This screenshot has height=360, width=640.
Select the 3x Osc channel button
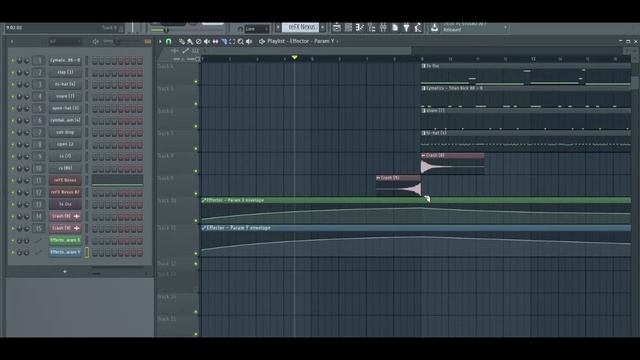pos(65,204)
